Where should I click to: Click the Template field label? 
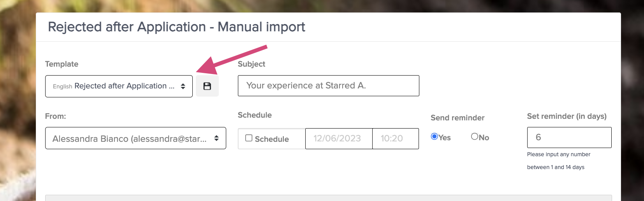[62, 64]
